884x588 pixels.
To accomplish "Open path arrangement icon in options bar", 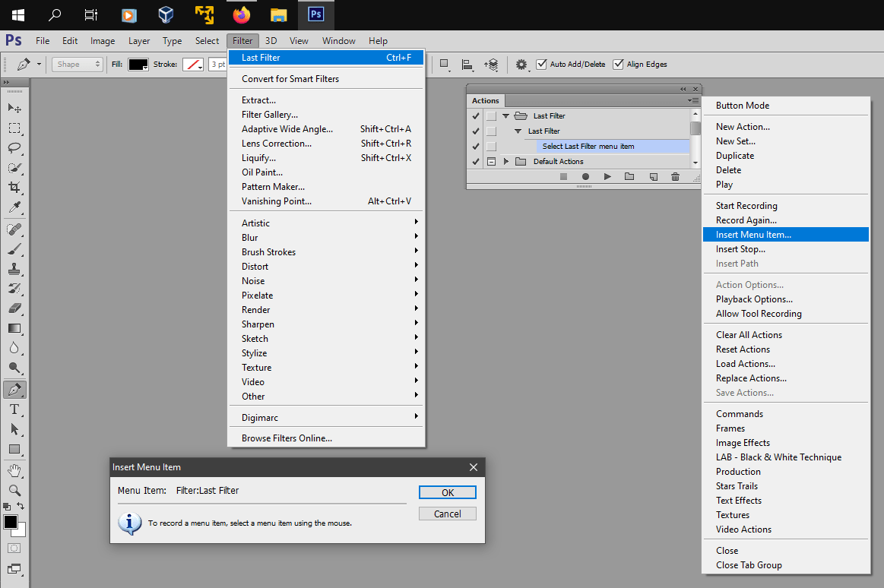I will point(491,65).
